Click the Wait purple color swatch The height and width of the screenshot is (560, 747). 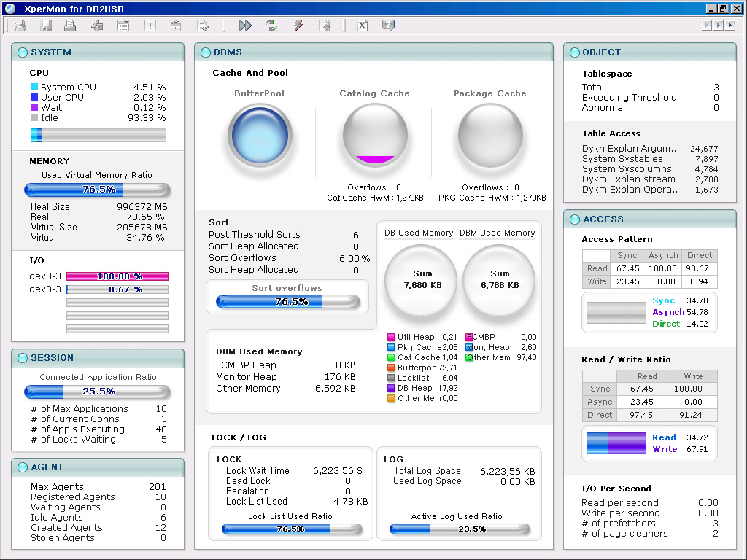(34, 108)
